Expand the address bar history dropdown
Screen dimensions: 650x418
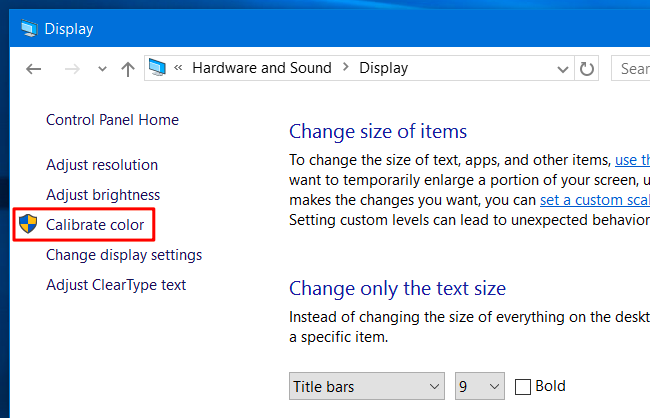click(563, 69)
